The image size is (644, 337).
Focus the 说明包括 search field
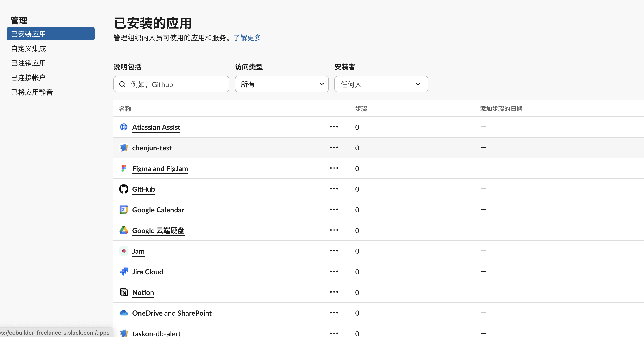175,84
